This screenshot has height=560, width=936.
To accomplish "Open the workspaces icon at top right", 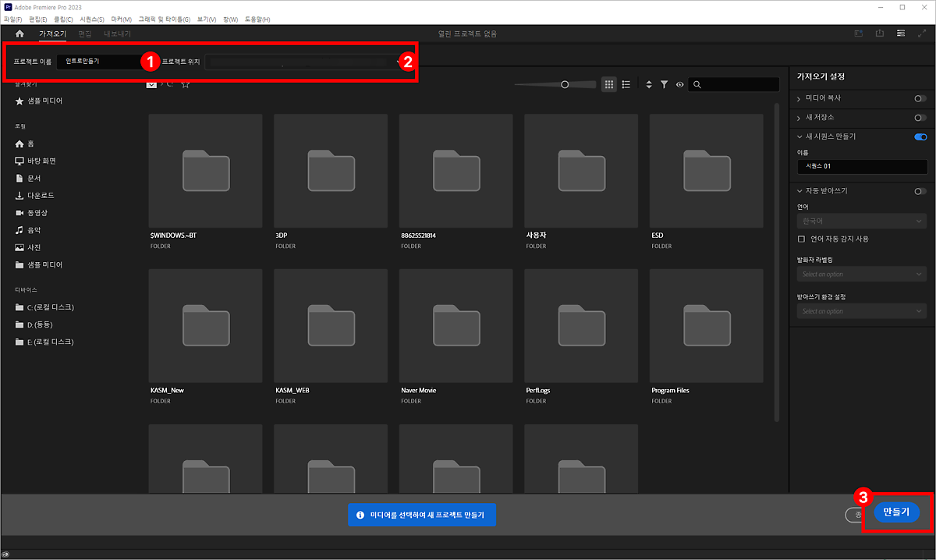I will 901,34.
